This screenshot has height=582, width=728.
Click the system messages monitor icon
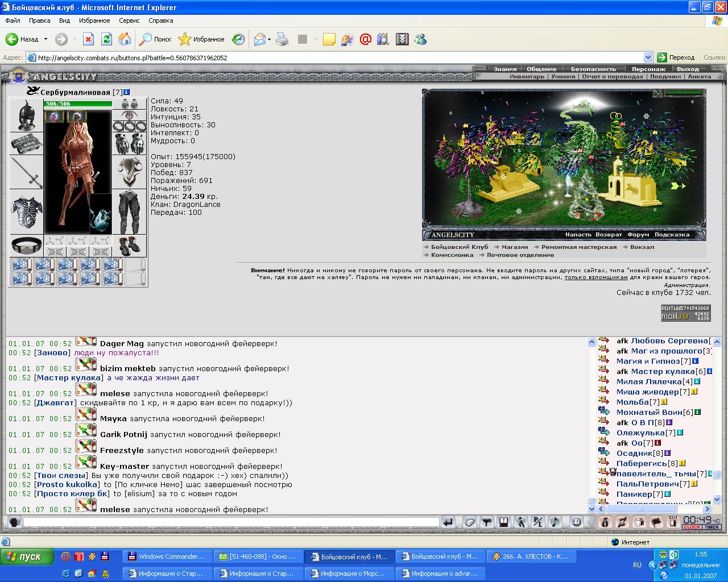(504, 522)
